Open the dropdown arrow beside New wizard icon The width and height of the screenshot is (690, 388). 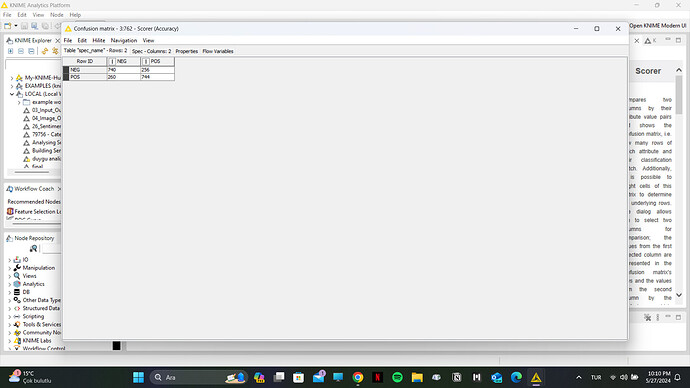(16, 26)
